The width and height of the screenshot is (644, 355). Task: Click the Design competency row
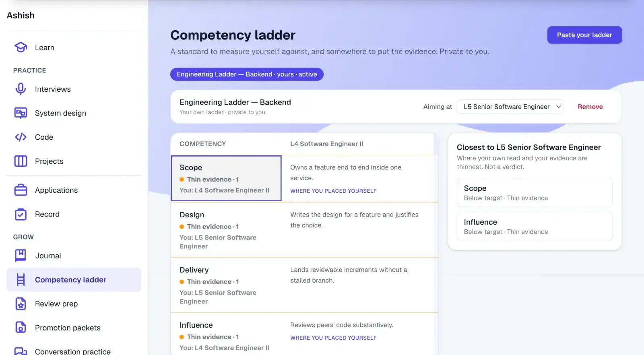click(304, 230)
